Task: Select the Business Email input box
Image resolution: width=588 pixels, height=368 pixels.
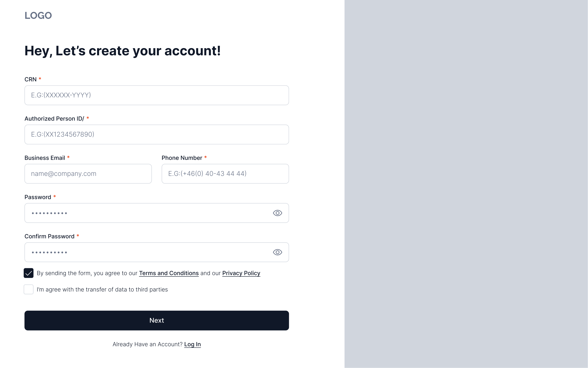Action: (x=88, y=174)
